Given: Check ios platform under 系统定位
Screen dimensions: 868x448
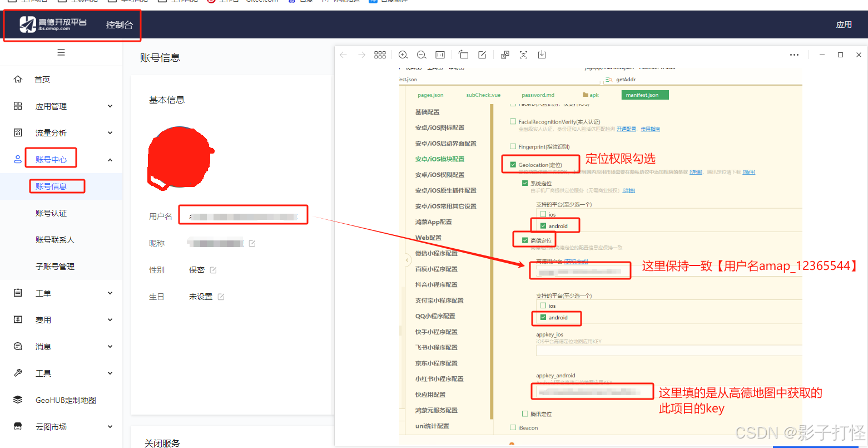Looking at the screenshot, I should pyautogui.click(x=543, y=214).
